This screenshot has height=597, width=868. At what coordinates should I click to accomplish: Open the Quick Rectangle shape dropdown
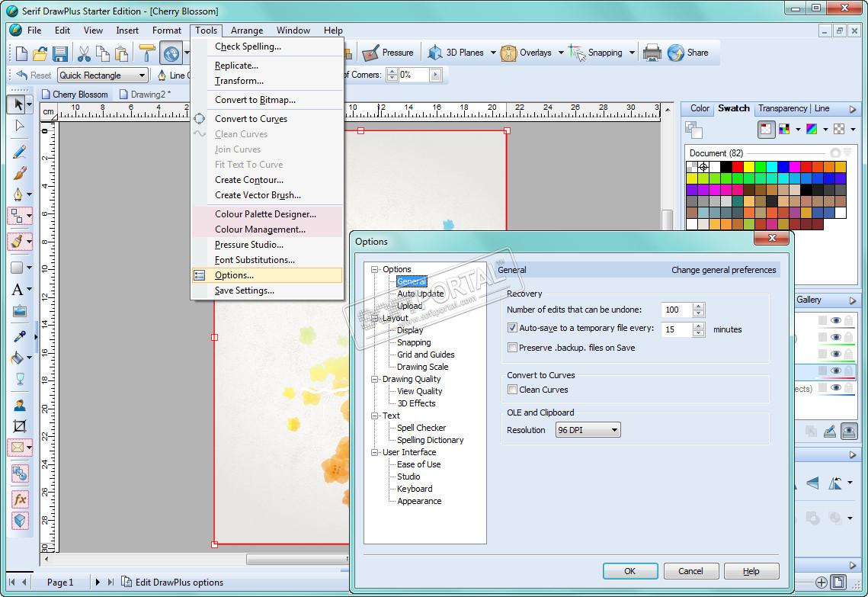[102, 75]
